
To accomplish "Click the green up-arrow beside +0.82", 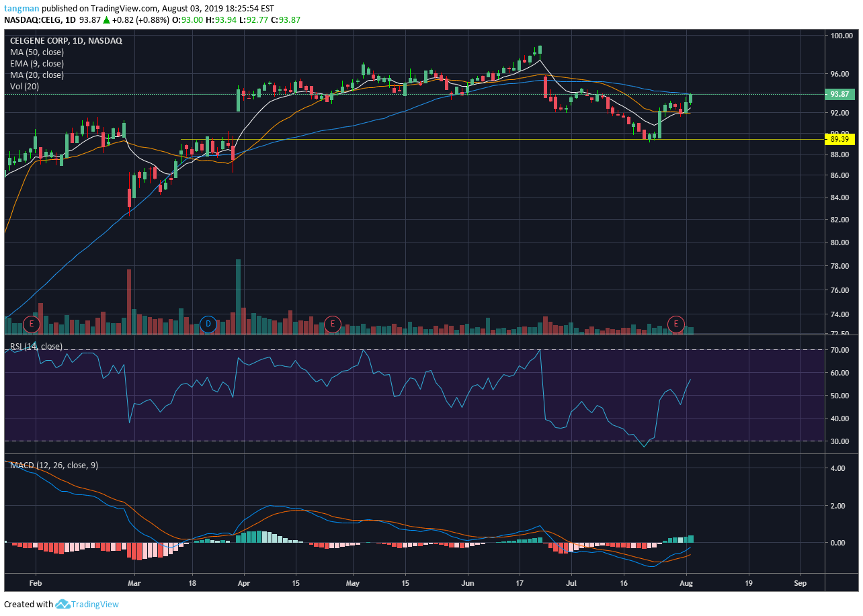I will [107, 20].
